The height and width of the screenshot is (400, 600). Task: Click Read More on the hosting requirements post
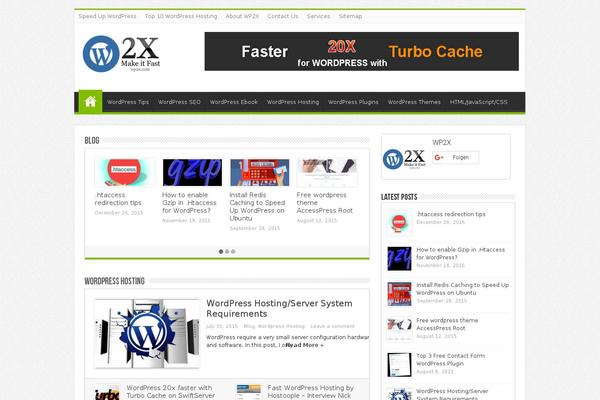click(305, 345)
